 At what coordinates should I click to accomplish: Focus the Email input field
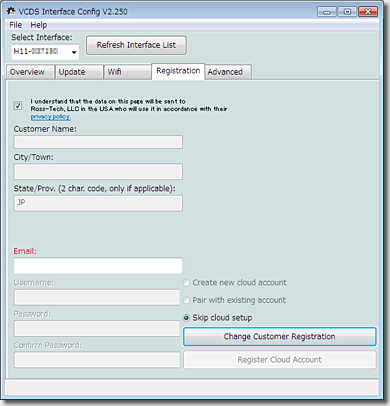coord(98,266)
